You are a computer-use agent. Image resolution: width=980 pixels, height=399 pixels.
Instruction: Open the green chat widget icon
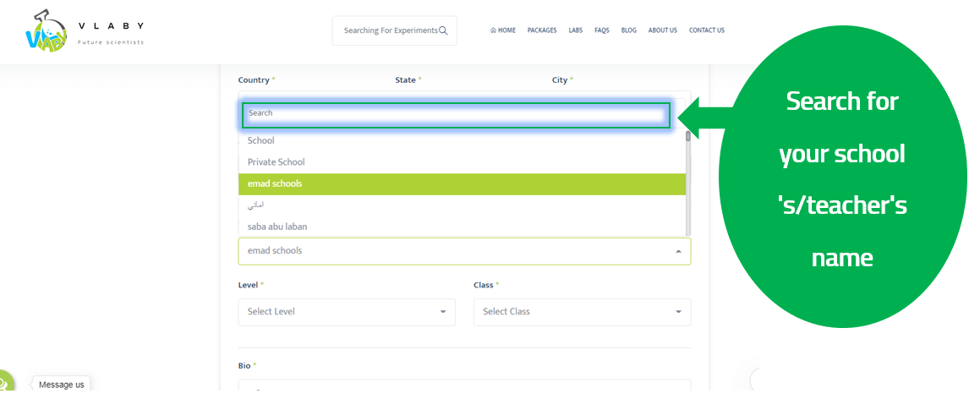[5, 384]
